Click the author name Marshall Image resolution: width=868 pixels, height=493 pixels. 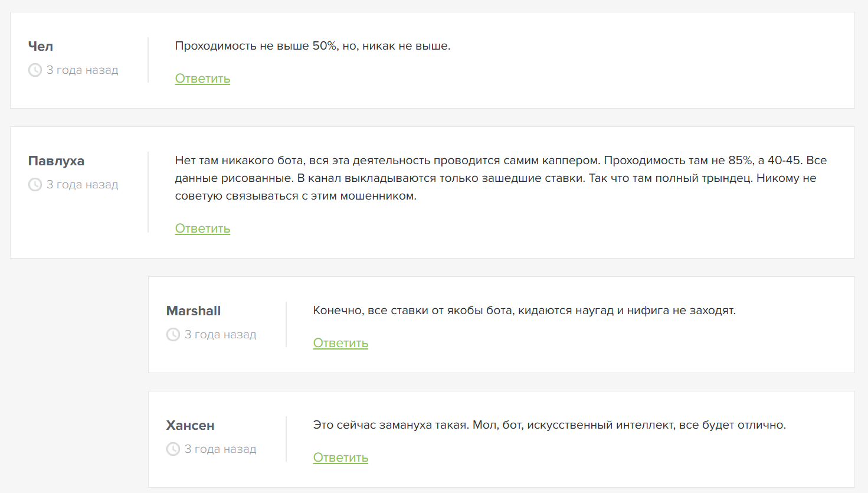pyautogui.click(x=194, y=311)
